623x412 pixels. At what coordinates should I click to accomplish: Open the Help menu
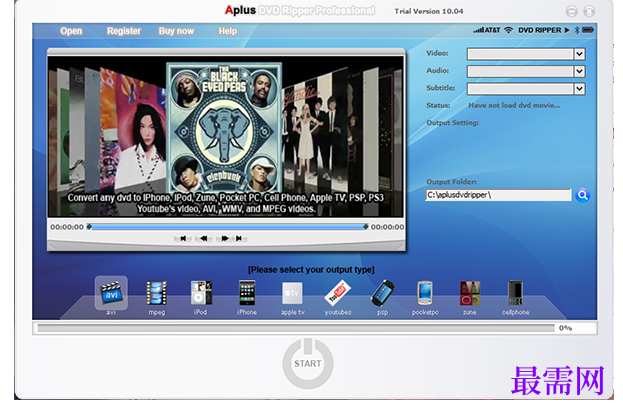pyautogui.click(x=228, y=31)
